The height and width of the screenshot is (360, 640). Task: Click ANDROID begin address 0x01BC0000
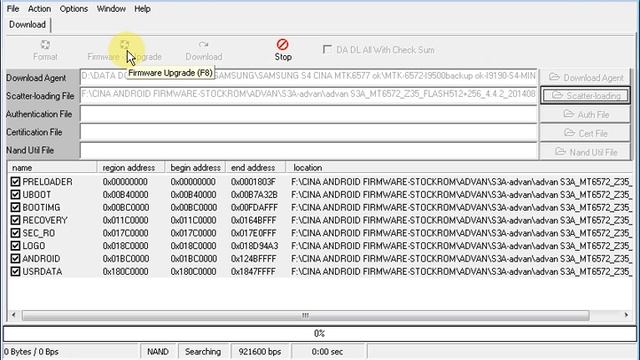(x=193, y=259)
